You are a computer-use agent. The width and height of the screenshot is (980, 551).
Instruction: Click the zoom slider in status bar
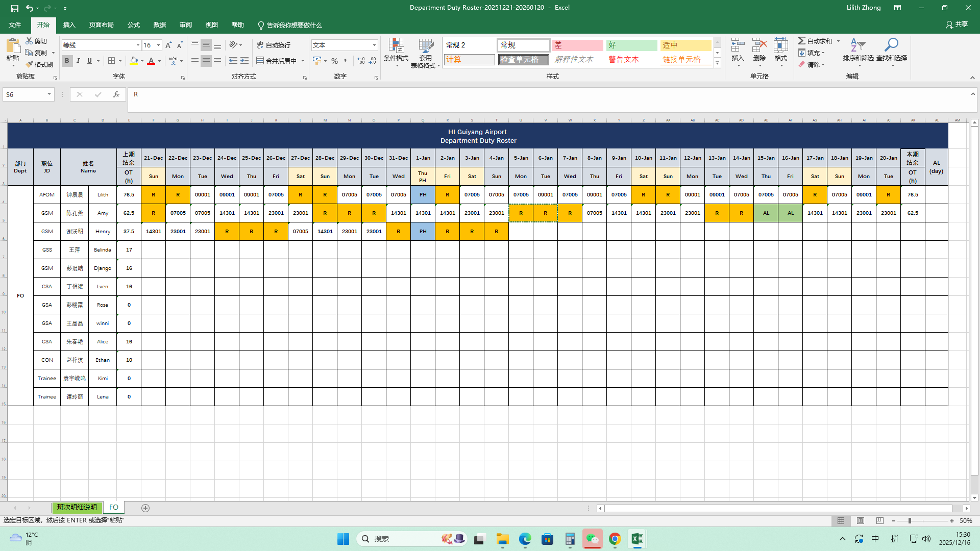coord(910,521)
